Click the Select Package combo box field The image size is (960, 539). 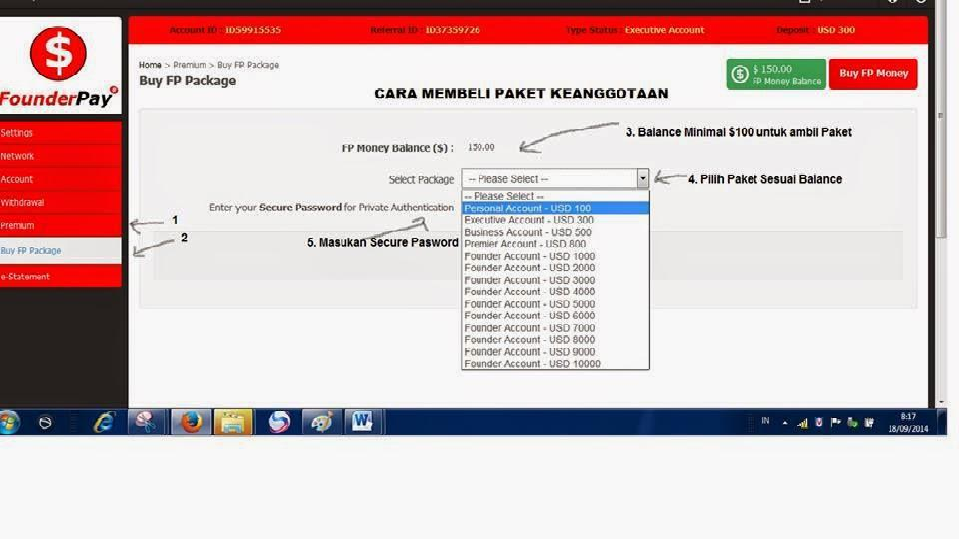(x=555, y=179)
